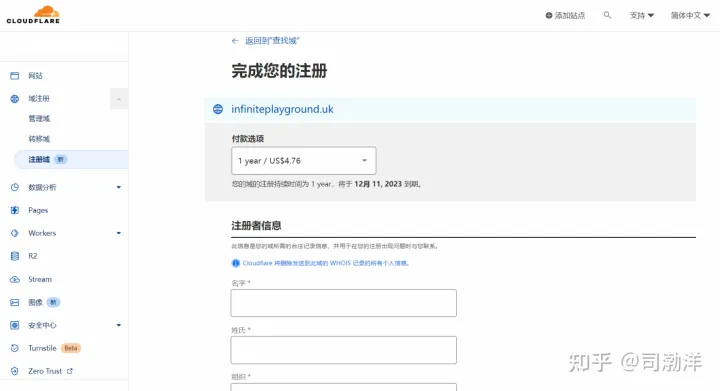Open the 简体中文 language dropdown
The image size is (720, 391).
click(x=690, y=16)
